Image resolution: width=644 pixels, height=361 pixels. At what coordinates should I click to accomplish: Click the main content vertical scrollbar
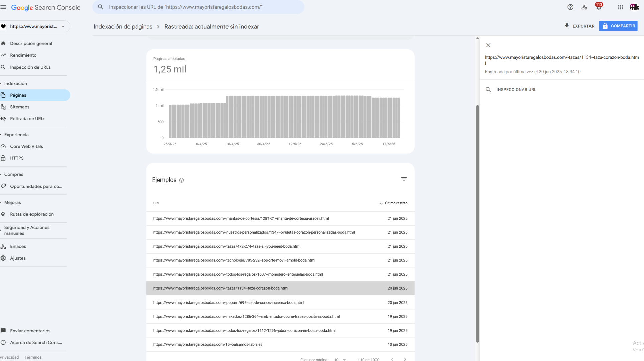point(477,224)
